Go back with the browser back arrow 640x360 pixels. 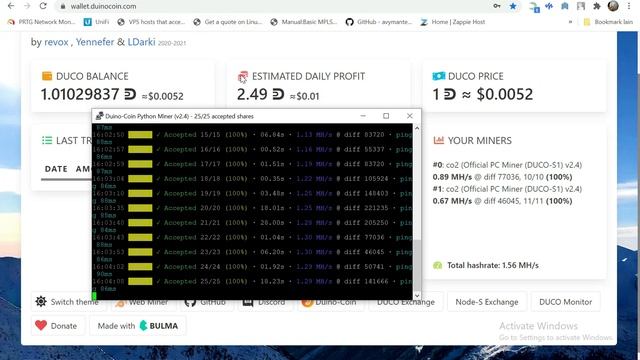(x=11, y=6)
